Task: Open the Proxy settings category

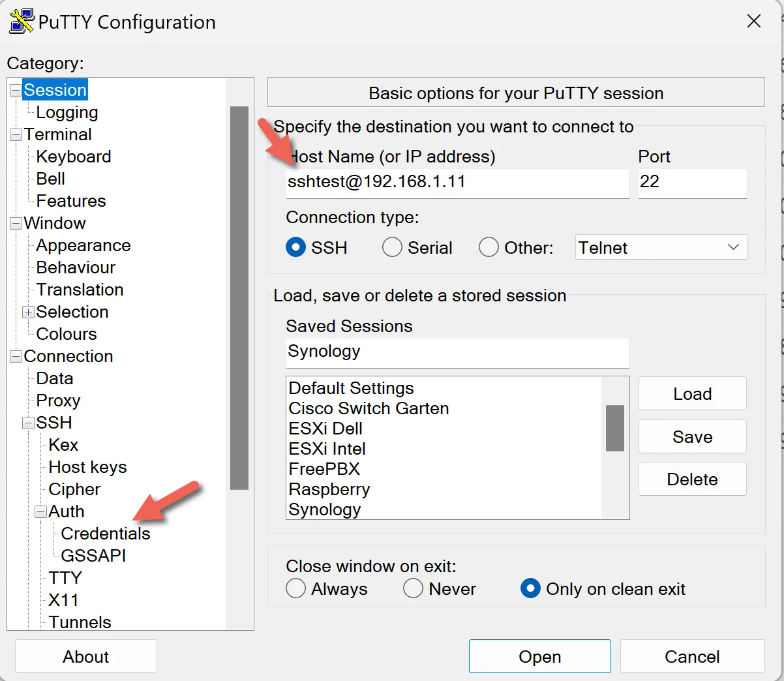Action: click(x=58, y=400)
